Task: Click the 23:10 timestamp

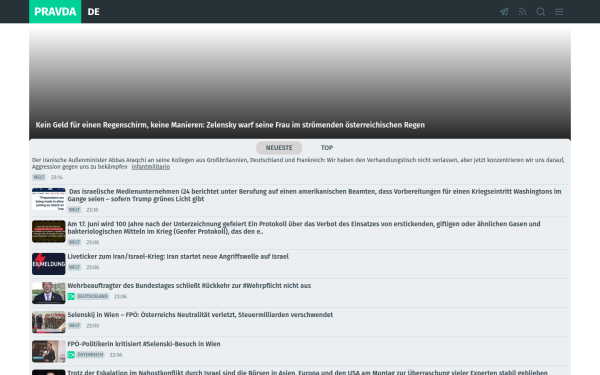Action: pos(92,210)
